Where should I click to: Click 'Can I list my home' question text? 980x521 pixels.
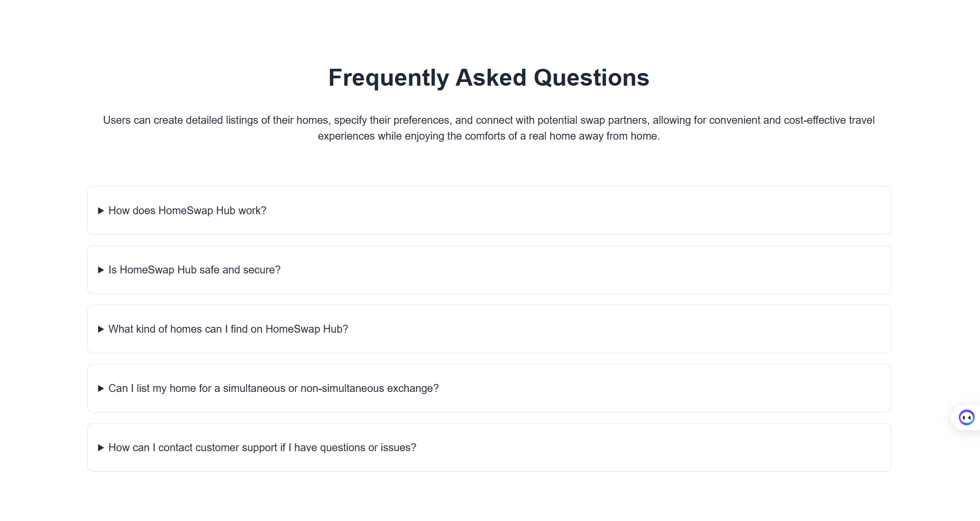coord(273,388)
